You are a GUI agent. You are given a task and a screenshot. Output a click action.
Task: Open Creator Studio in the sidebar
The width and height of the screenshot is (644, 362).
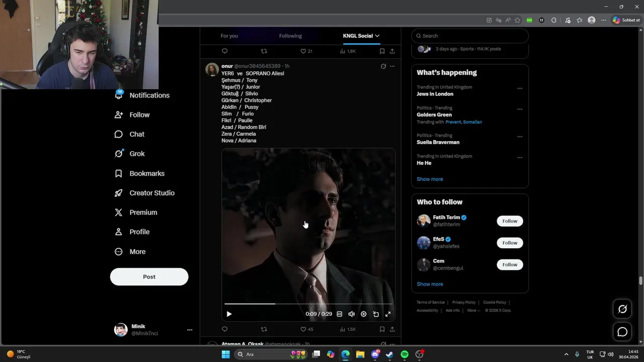click(145, 193)
